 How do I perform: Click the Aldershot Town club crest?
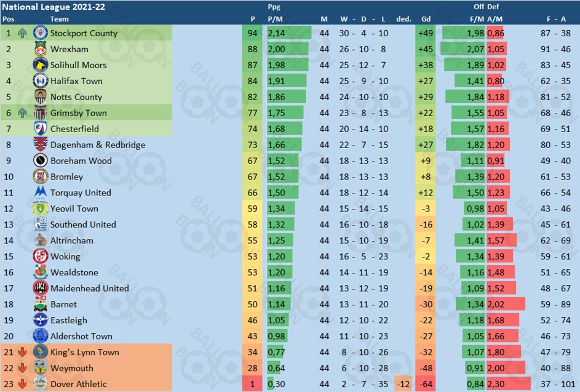(x=40, y=336)
